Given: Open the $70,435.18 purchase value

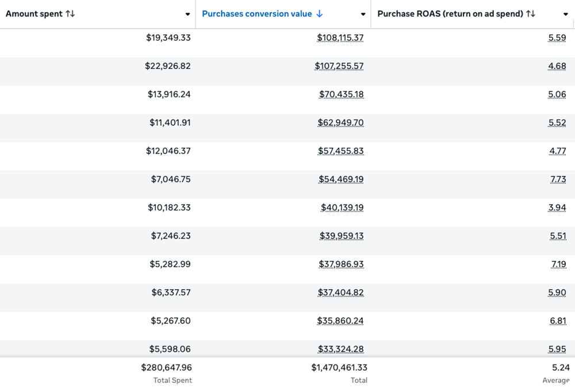Looking at the screenshot, I should tap(341, 94).
